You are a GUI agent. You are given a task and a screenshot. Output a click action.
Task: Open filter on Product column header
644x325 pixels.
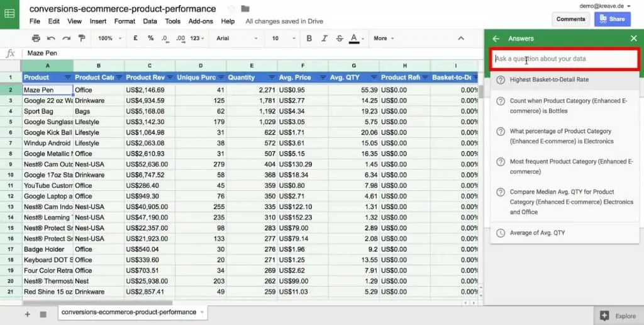(68, 77)
